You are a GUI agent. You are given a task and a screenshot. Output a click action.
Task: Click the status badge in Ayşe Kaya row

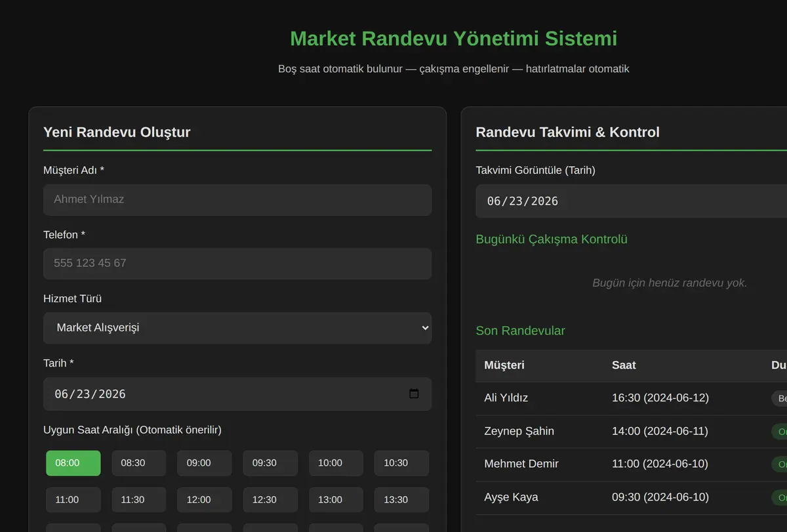click(x=779, y=498)
